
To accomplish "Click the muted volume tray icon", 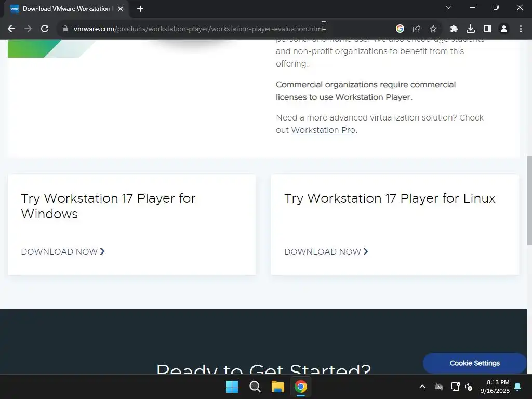I will [469, 387].
